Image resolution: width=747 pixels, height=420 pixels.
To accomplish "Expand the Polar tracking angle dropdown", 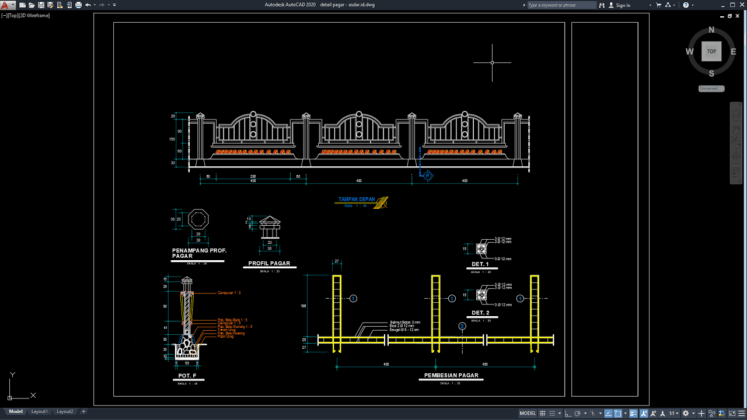I will [585, 413].
